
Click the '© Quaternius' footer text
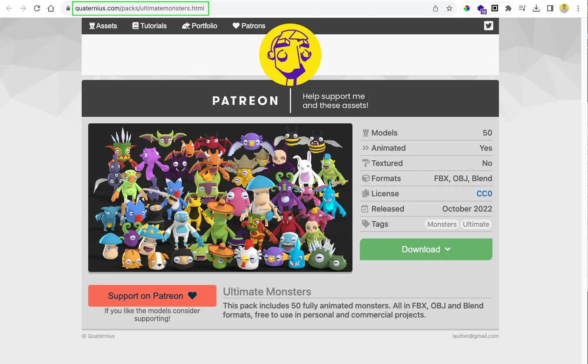[98, 336]
